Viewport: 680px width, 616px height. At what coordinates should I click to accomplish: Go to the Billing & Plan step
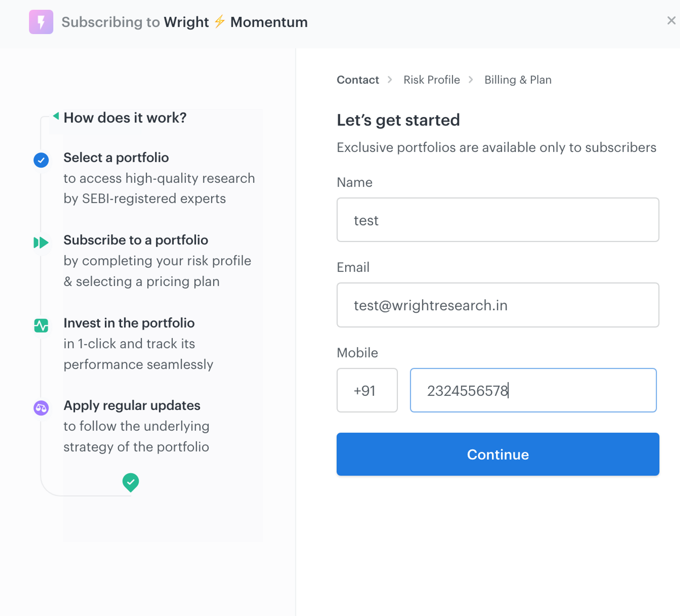(518, 80)
